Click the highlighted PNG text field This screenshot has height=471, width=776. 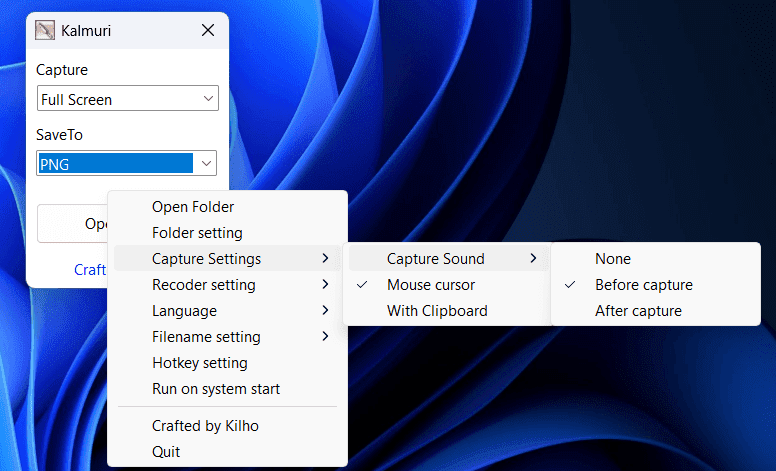(115, 163)
